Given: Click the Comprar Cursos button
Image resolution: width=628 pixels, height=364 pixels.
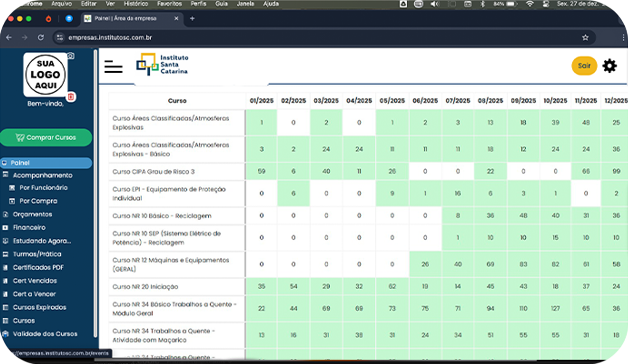Looking at the screenshot, I should [46, 137].
